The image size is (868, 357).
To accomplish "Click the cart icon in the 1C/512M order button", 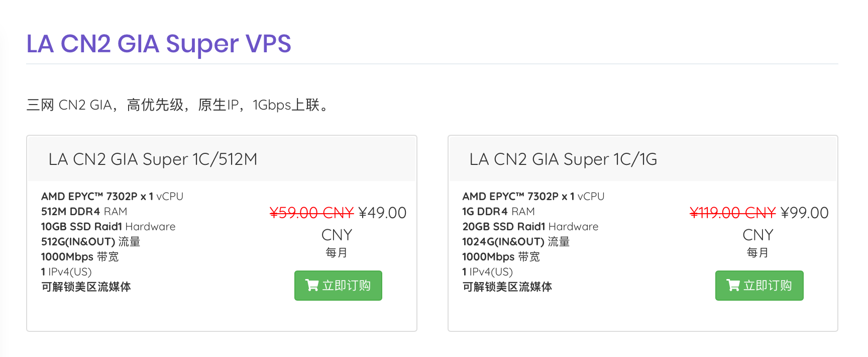I will click(312, 286).
